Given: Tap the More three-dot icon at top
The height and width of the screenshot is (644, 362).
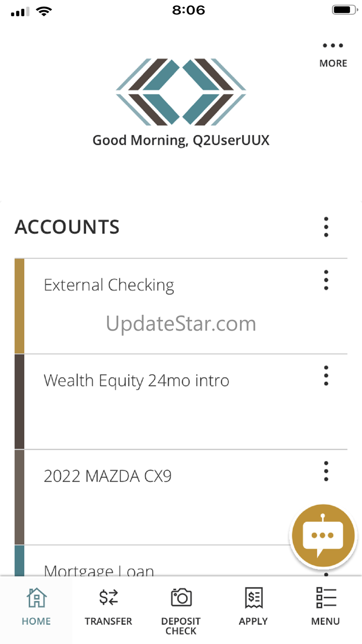Looking at the screenshot, I should (333, 46).
